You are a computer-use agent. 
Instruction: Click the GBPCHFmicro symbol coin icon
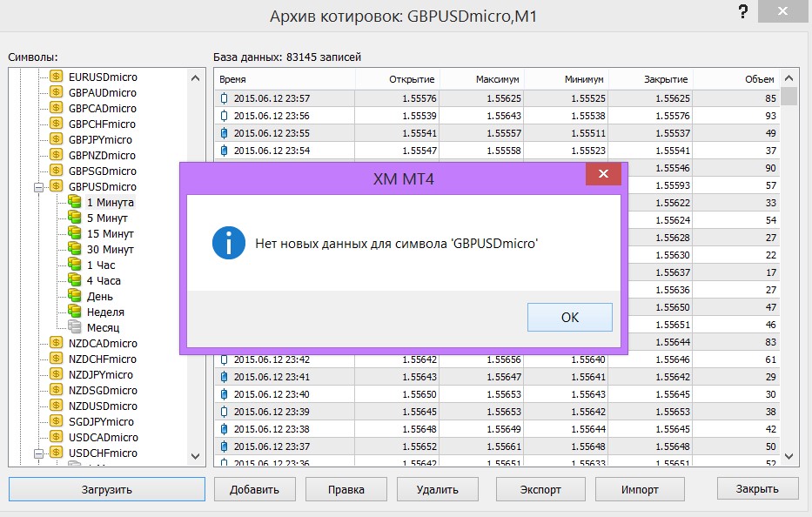pyautogui.click(x=56, y=124)
